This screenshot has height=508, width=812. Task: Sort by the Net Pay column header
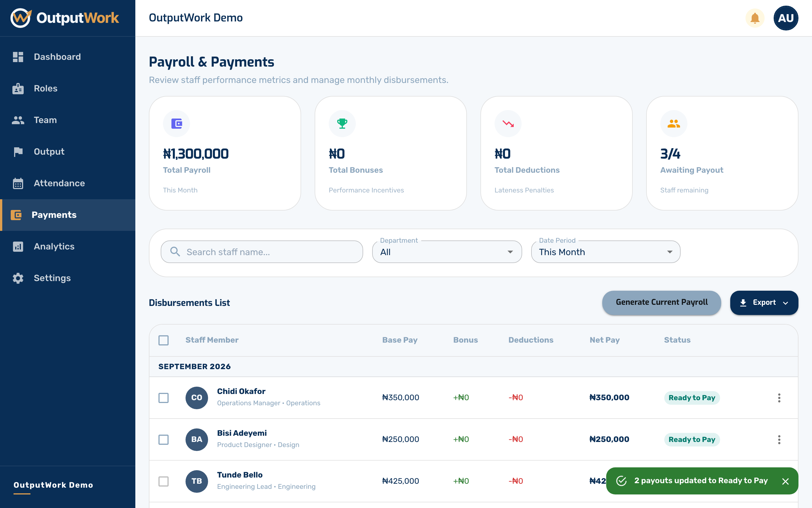[x=605, y=340]
